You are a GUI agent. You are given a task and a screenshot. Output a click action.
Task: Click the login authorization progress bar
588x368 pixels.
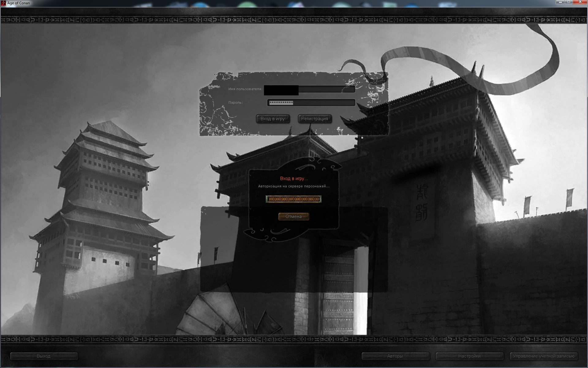293,199
